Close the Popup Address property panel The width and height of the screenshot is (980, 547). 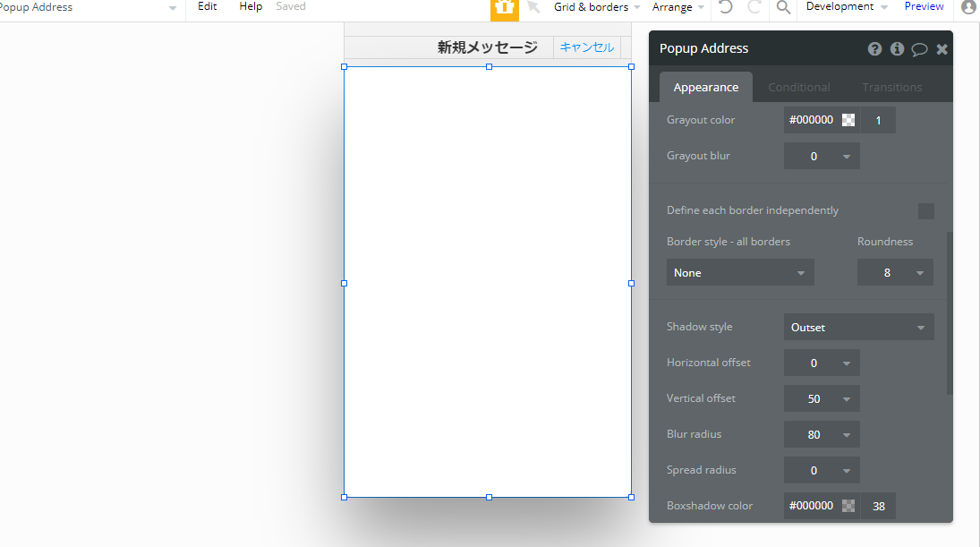[942, 48]
